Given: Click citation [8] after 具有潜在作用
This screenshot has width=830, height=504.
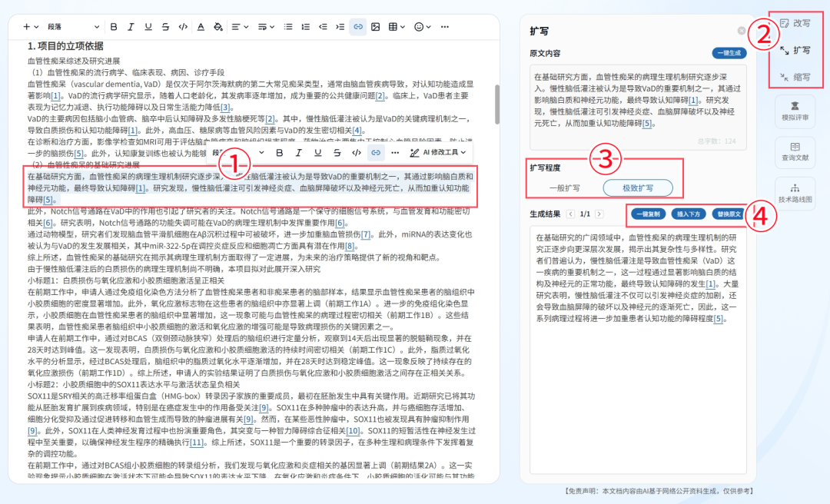Looking at the screenshot, I should point(350,246).
